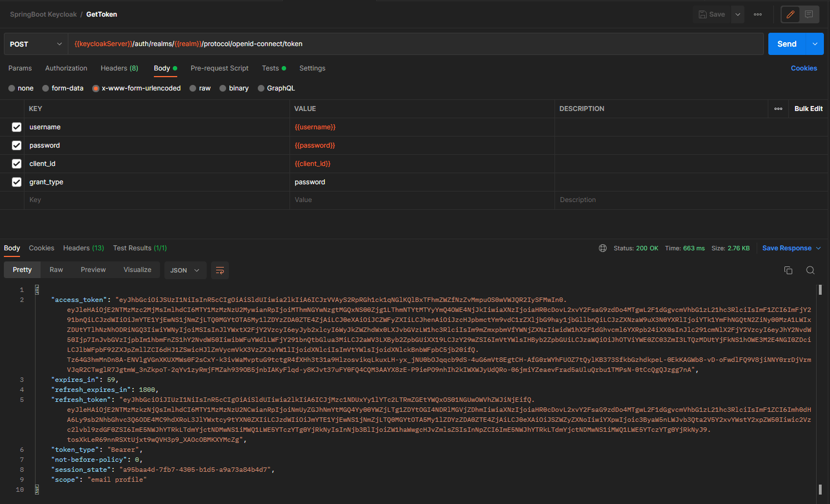This screenshot has width=830, height=504.
Task: Send the request with the Send button
Action: 787,44
